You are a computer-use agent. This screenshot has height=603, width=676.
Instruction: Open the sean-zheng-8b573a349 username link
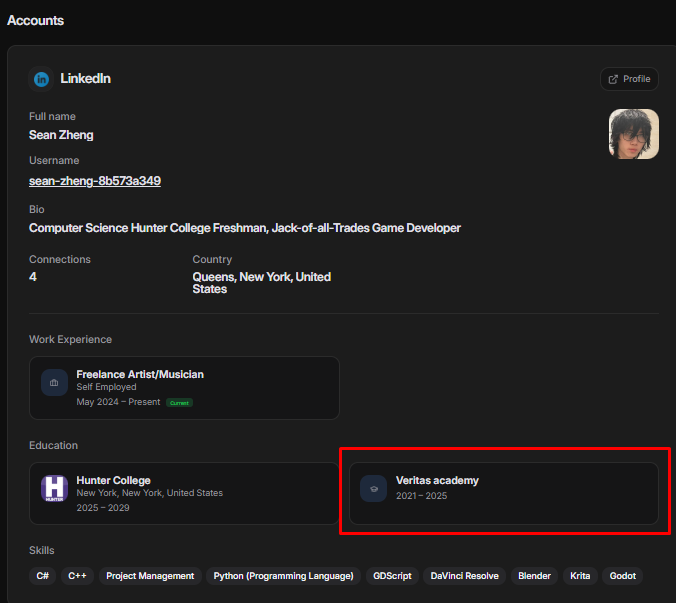point(95,181)
